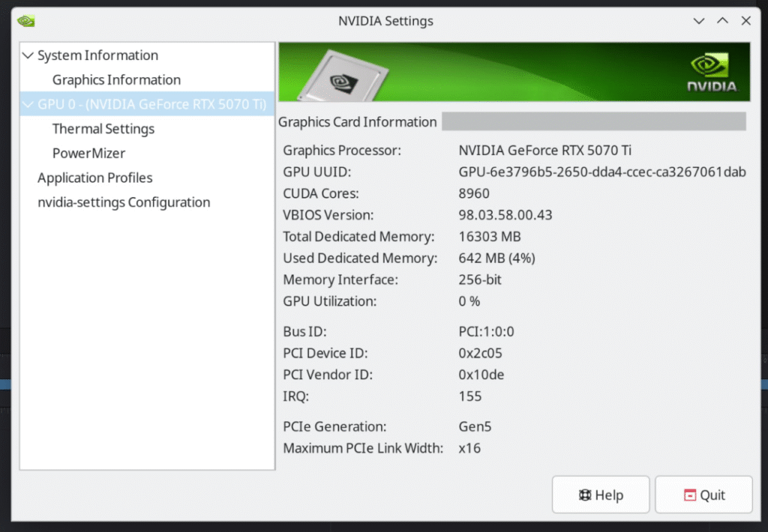Image resolution: width=768 pixels, height=532 pixels.
Task: Close the NVIDIA Settings window
Action: click(x=746, y=20)
